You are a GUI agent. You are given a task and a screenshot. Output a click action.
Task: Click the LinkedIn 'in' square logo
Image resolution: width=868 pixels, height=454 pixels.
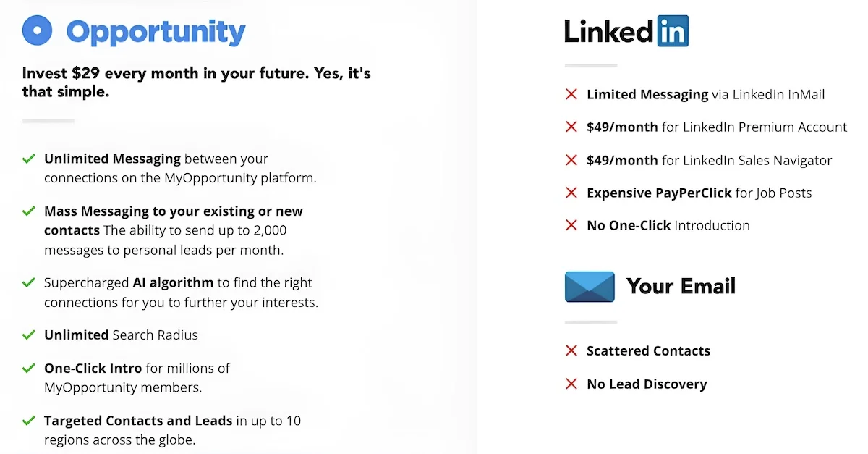pyautogui.click(x=673, y=31)
